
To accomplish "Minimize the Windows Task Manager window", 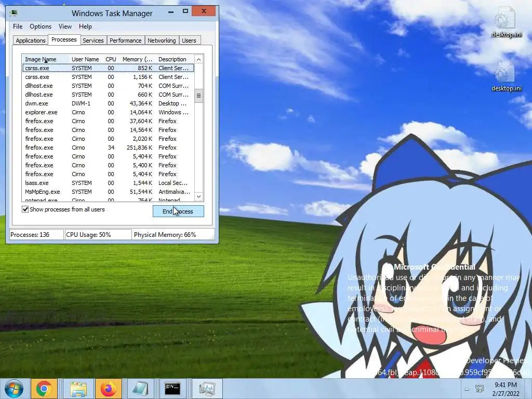I will point(171,11).
